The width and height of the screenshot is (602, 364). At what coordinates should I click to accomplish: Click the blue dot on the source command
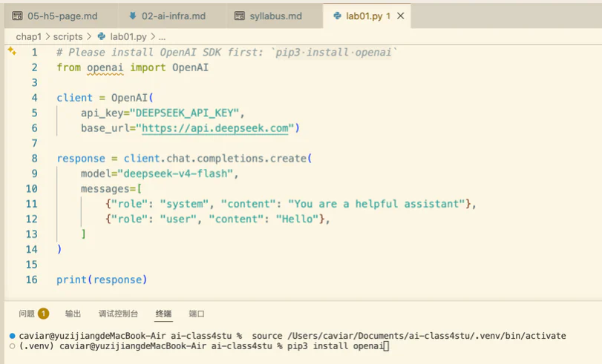click(13, 336)
